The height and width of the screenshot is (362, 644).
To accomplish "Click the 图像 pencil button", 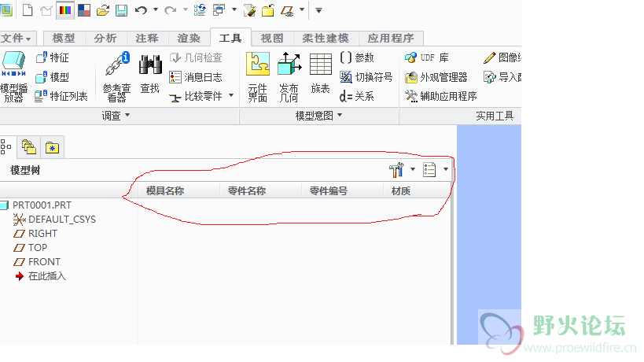I will 502,57.
